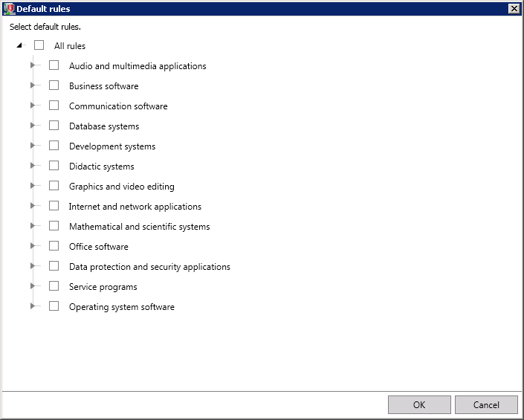Click the Cancel button

486,404
